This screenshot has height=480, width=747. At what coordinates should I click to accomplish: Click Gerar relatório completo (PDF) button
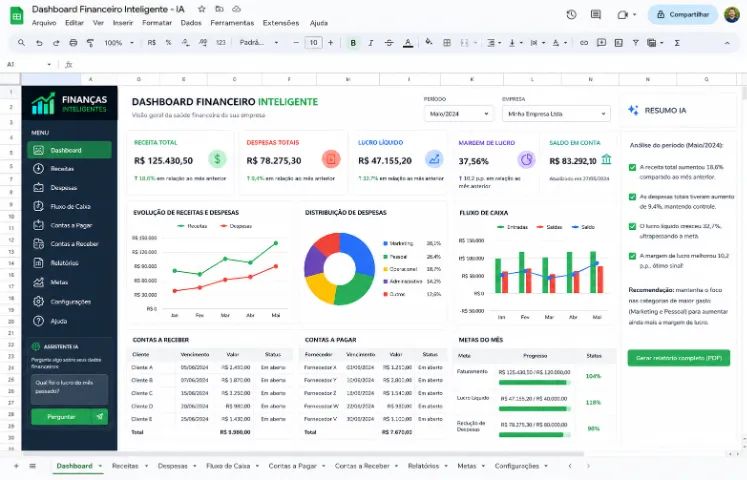[678, 358]
